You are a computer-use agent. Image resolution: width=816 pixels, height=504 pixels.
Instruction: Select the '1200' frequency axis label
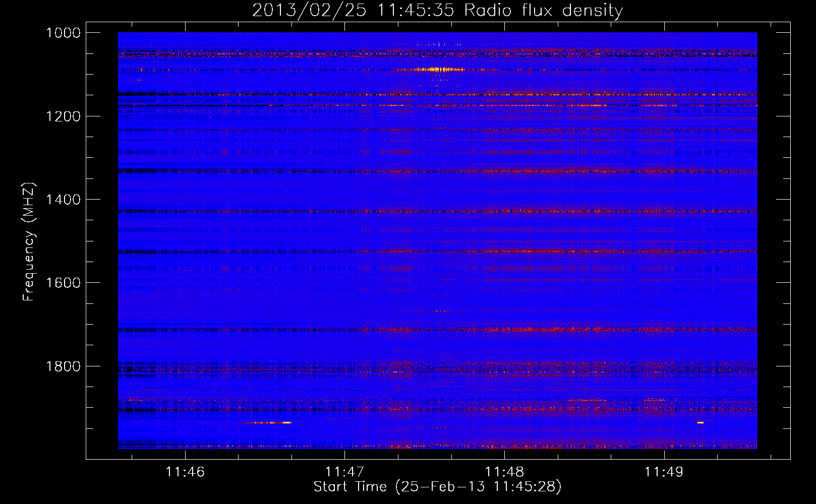click(x=63, y=116)
